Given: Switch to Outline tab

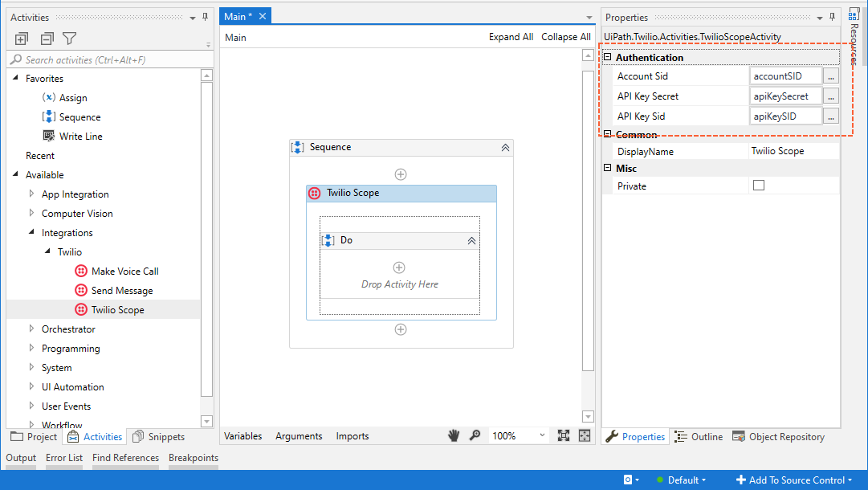Looking at the screenshot, I should point(699,436).
